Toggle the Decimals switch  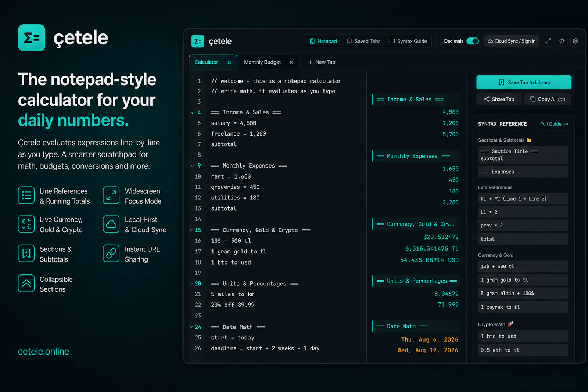[x=473, y=41]
